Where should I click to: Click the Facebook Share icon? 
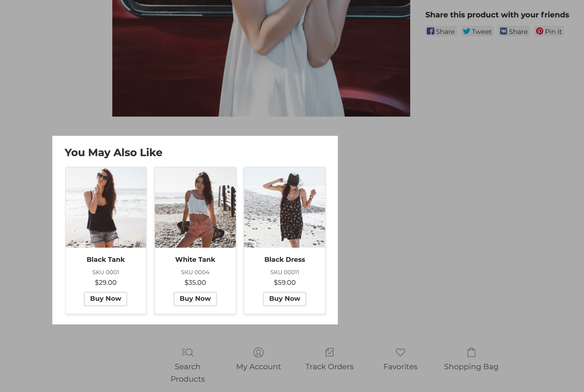(430, 31)
